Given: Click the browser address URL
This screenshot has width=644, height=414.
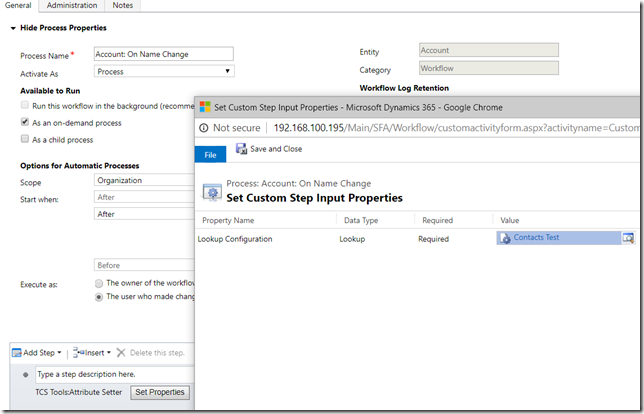Looking at the screenshot, I should click(x=456, y=128).
